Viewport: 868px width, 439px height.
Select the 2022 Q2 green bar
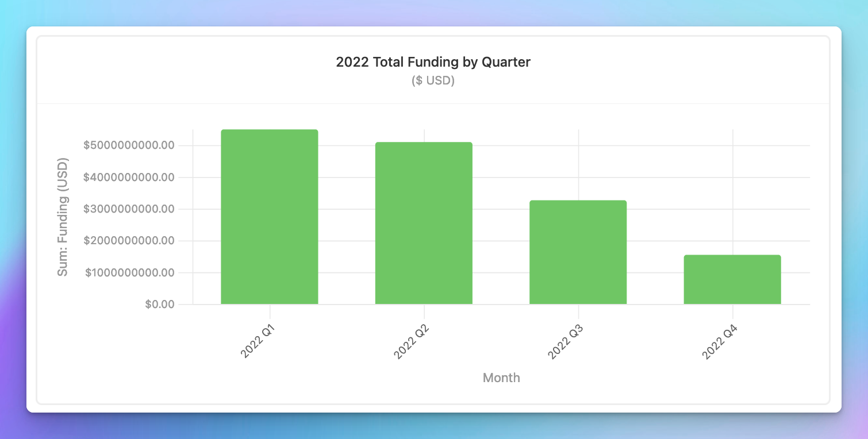click(424, 223)
